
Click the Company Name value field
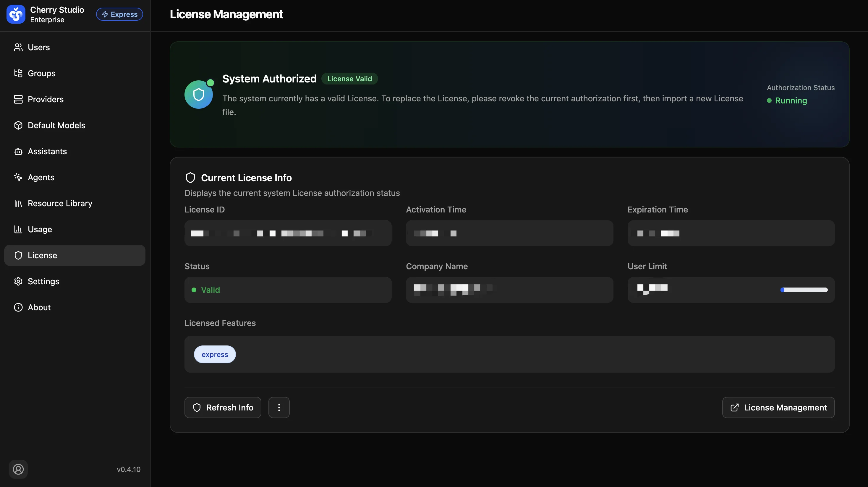click(509, 290)
